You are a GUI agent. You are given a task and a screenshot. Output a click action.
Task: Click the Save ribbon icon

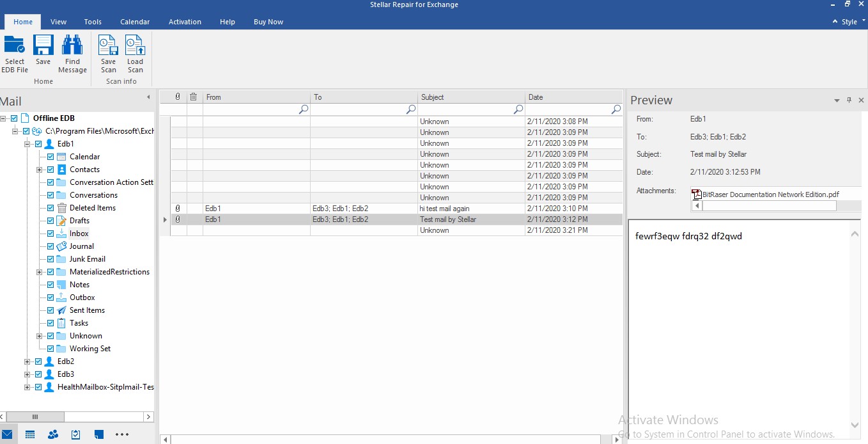pyautogui.click(x=43, y=45)
